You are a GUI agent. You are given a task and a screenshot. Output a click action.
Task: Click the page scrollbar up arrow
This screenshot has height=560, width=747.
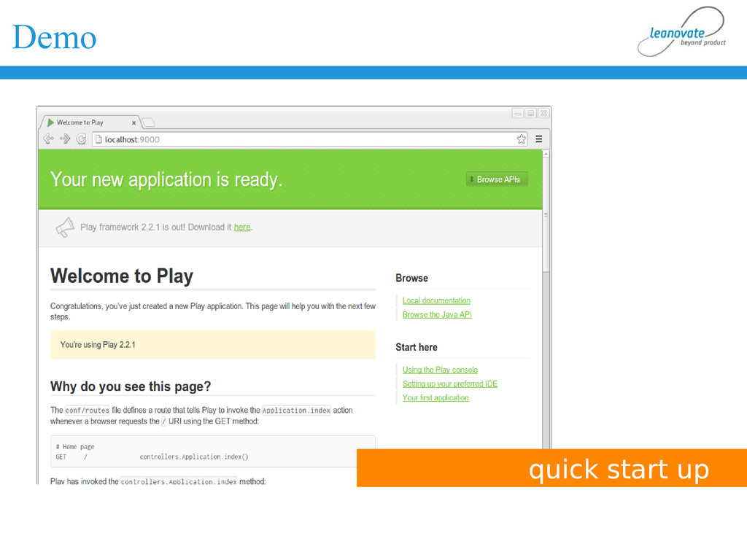coord(546,154)
